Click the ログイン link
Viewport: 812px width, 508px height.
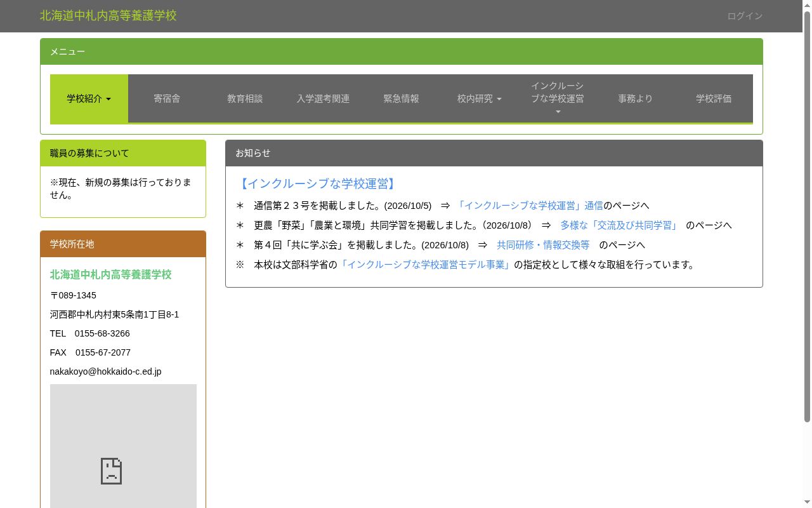745,16
